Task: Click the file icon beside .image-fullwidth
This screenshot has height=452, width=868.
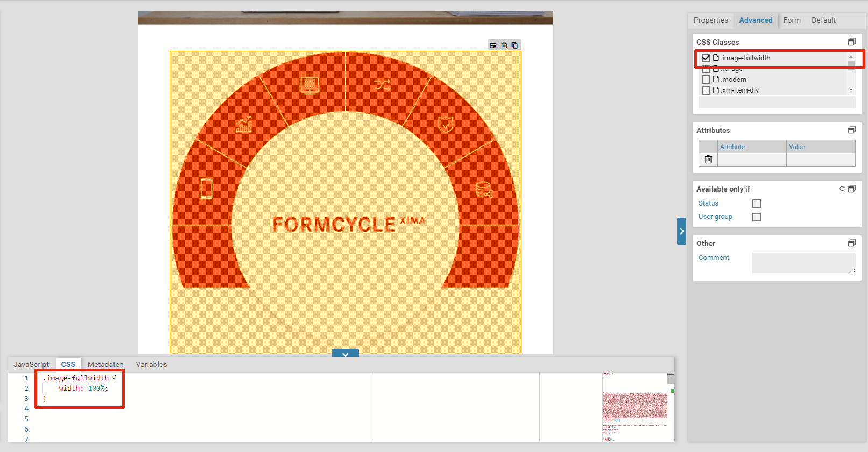Action: coord(716,58)
